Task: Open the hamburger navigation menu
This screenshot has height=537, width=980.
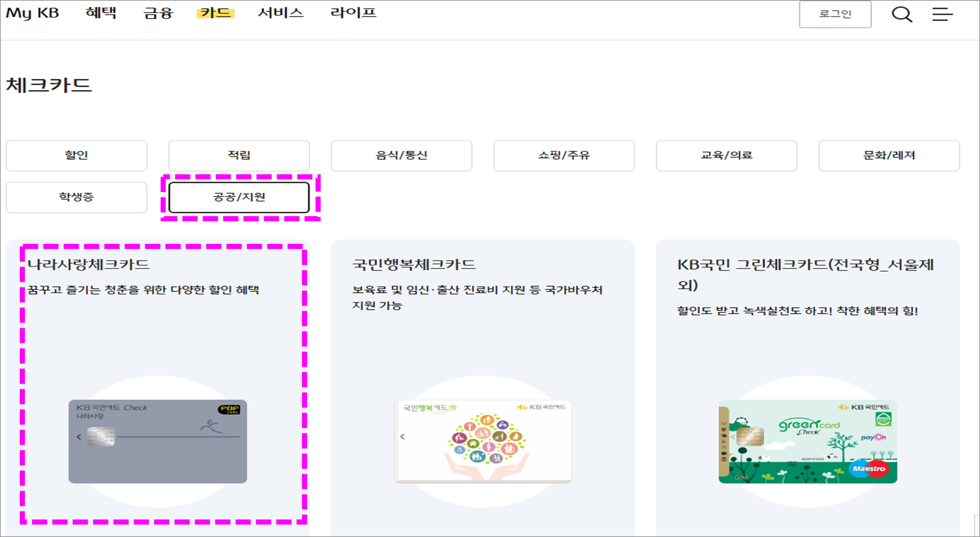Action: pos(942,14)
